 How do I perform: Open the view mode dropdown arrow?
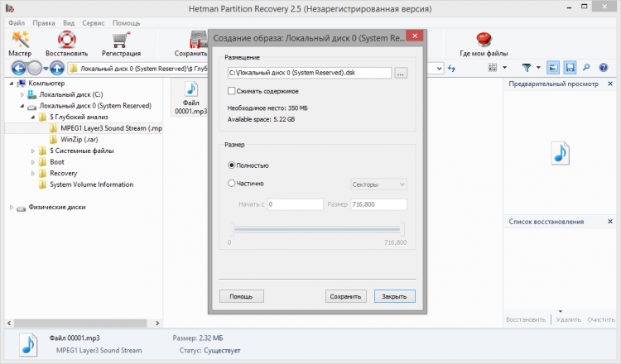[x=504, y=68]
